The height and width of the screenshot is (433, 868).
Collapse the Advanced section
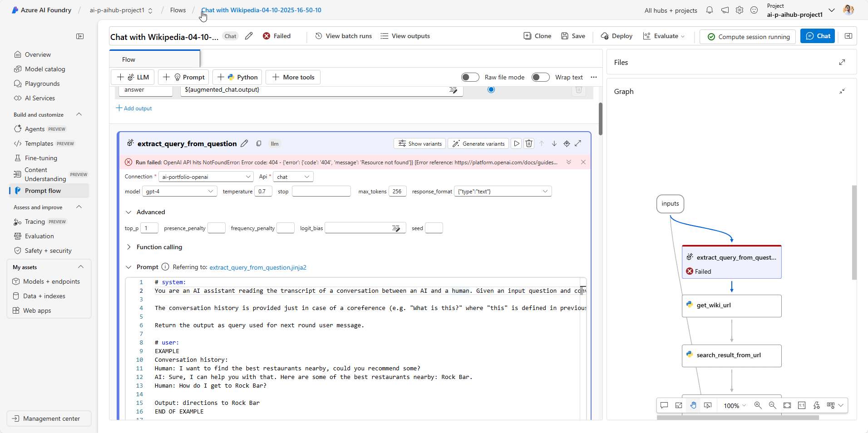click(128, 212)
